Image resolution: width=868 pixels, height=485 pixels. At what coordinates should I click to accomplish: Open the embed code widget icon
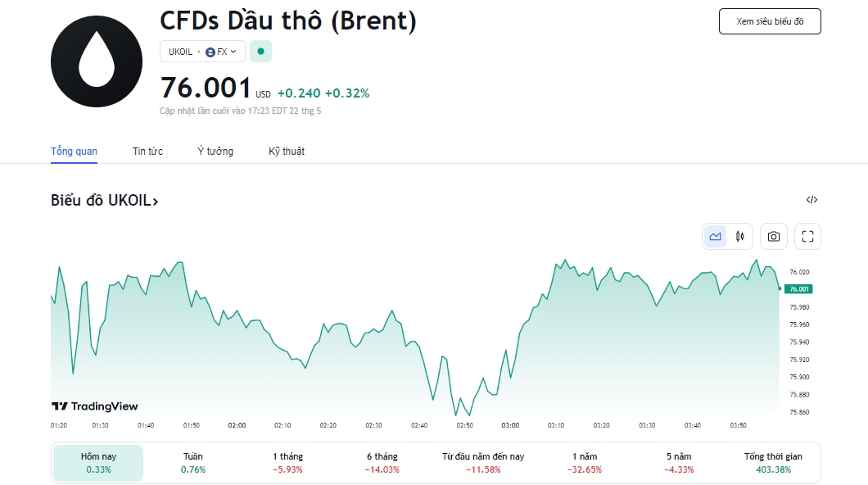pyautogui.click(x=811, y=200)
